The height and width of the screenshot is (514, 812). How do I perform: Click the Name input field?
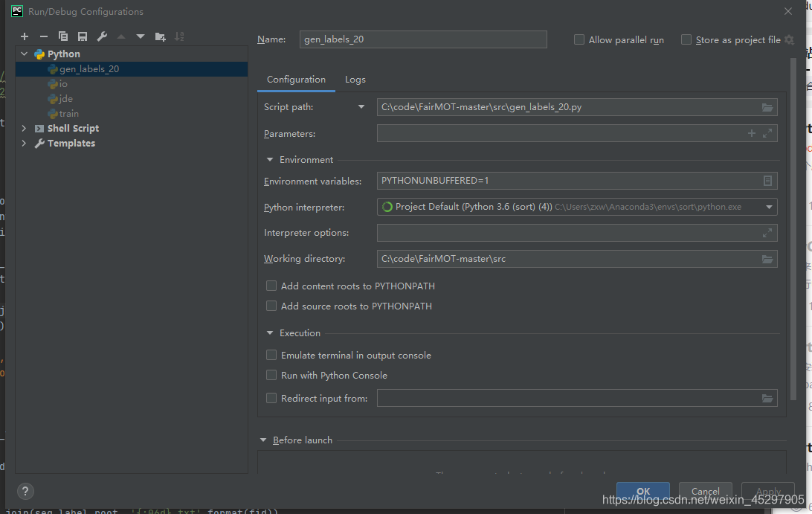pos(423,39)
